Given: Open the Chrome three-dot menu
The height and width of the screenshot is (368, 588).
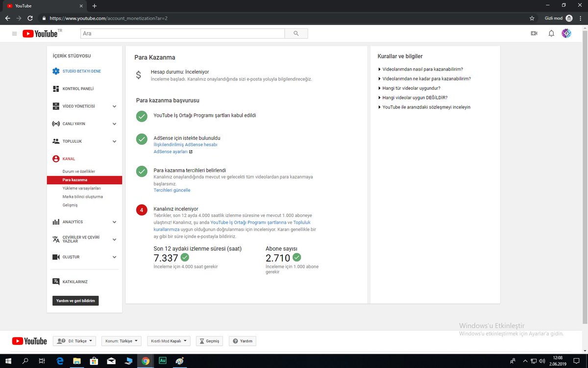Looking at the screenshot, I should point(581,18).
